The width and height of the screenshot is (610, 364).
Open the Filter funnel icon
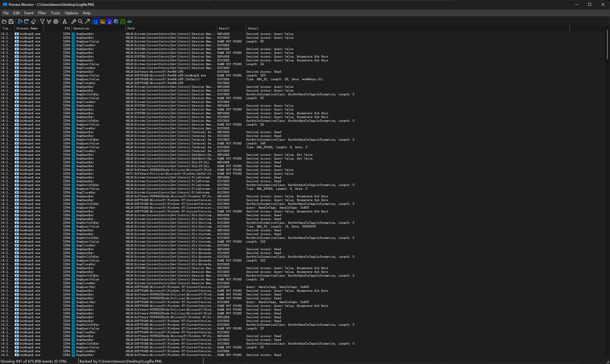pos(42,21)
